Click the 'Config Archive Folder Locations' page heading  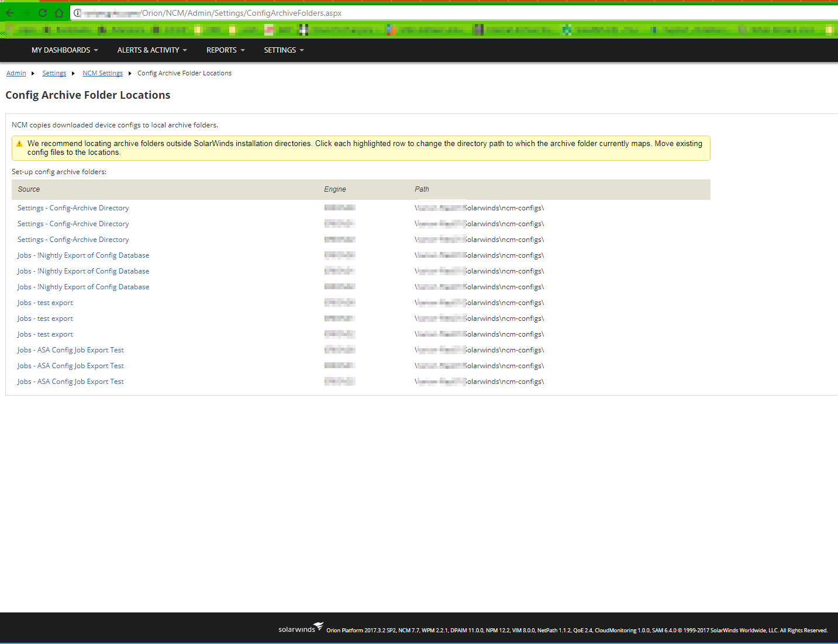[88, 95]
